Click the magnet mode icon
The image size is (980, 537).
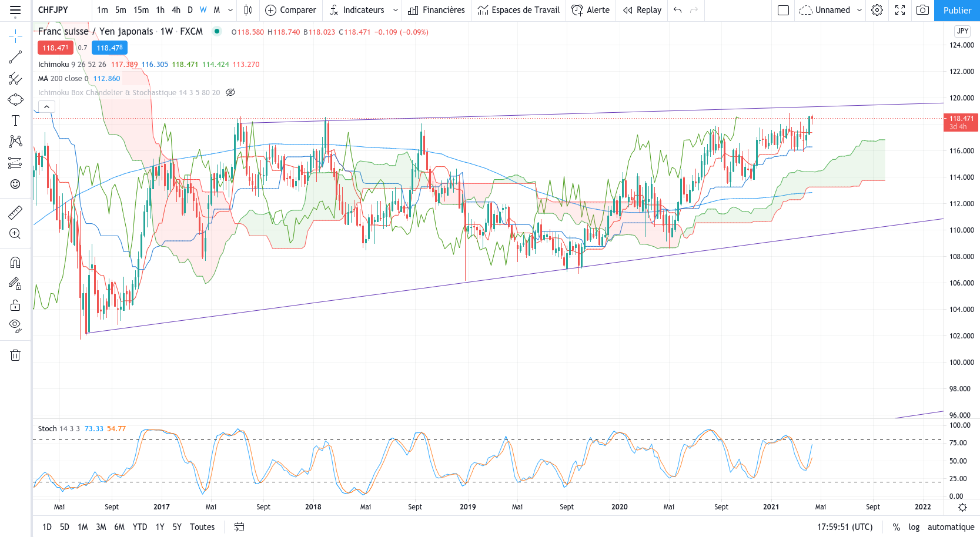[x=15, y=263]
